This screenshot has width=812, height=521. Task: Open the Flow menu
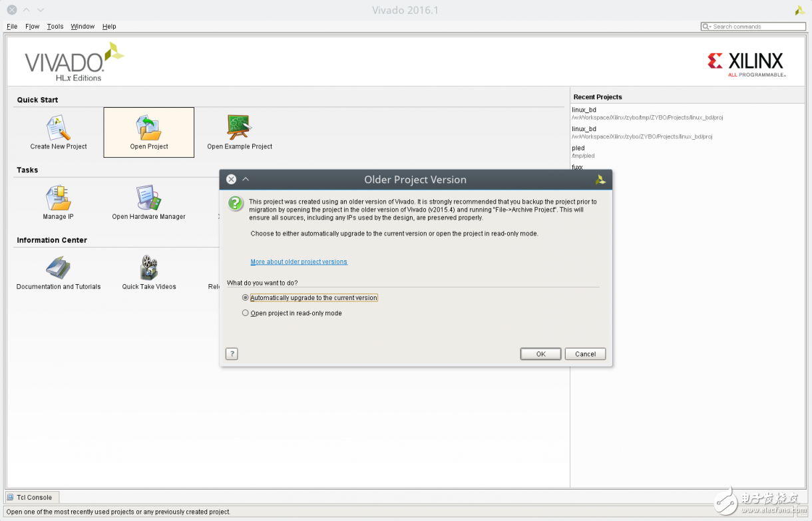(x=32, y=27)
